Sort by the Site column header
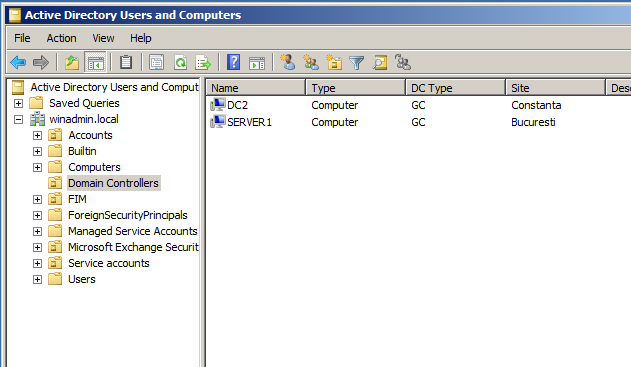The width and height of the screenshot is (631, 367). (x=556, y=88)
